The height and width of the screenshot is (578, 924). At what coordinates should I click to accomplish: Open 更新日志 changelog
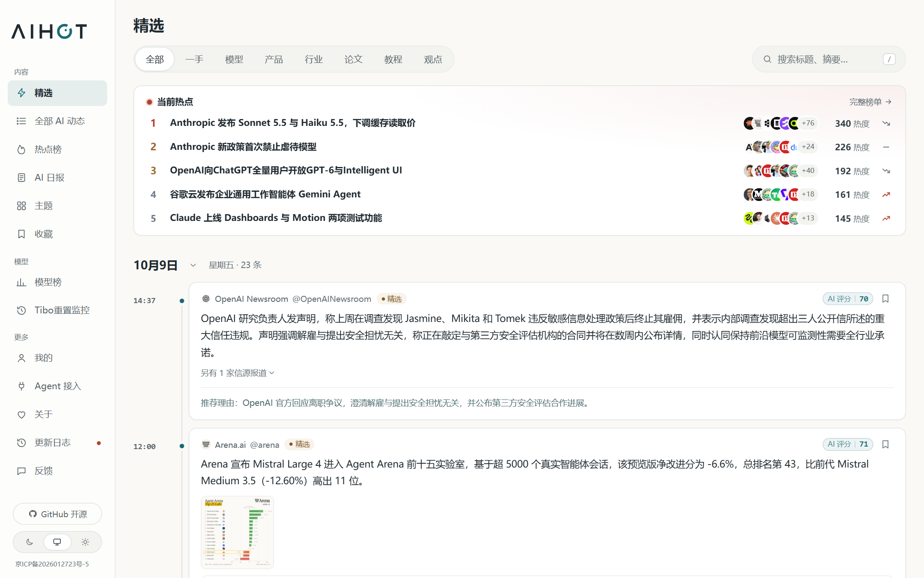(57, 443)
